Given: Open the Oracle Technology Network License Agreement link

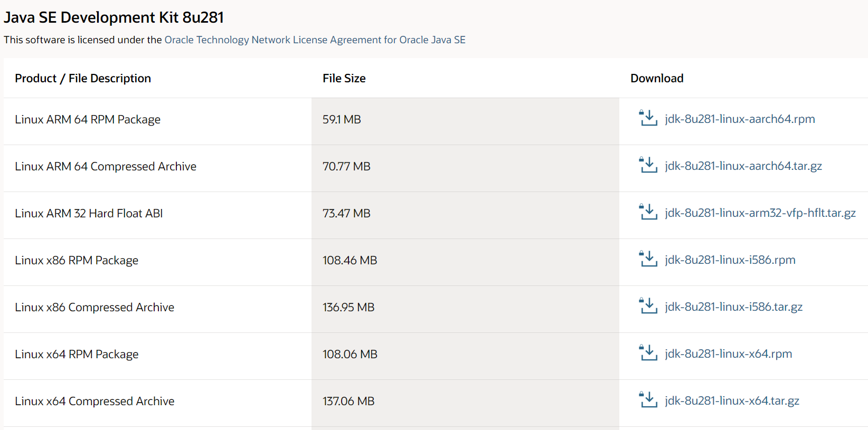Looking at the screenshot, I should click(315, 40).
